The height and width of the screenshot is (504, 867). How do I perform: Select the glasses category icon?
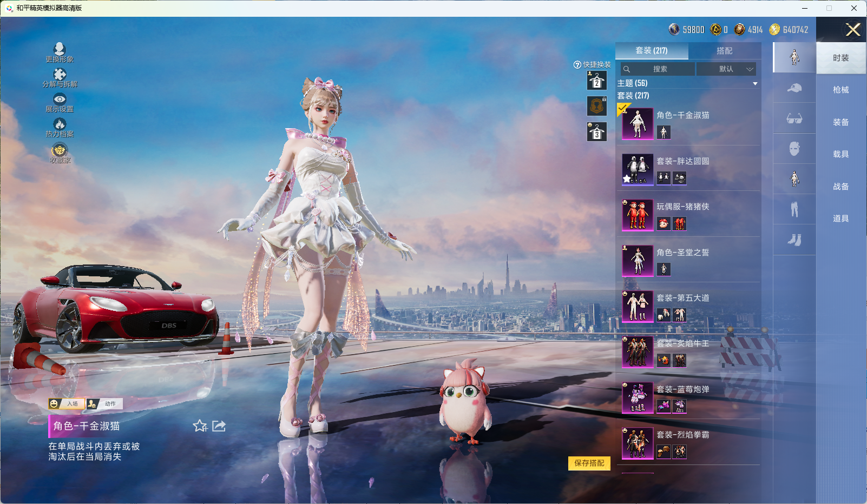tap(794, 118)
